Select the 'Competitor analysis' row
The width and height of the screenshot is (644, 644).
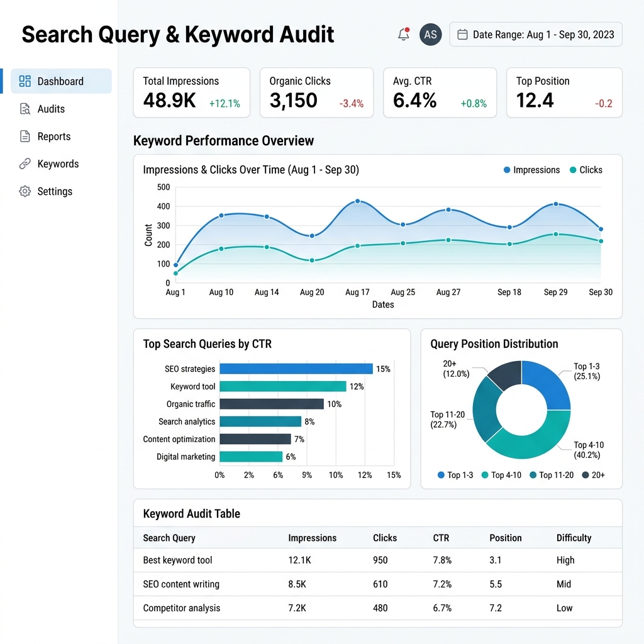tap(378, 608)
